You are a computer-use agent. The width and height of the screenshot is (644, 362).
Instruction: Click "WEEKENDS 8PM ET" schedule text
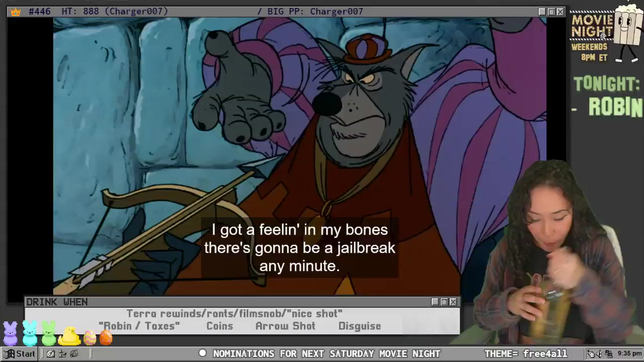[x=590, y=52]
